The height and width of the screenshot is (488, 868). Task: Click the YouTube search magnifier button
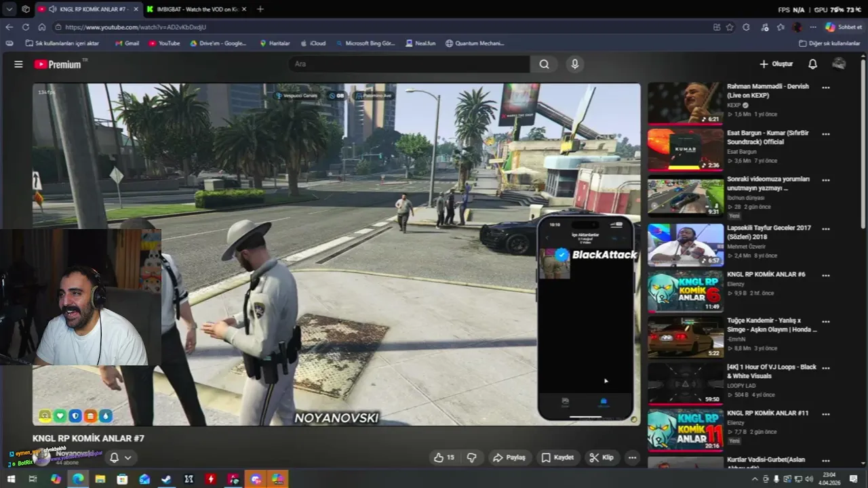(x=544, y=64)
